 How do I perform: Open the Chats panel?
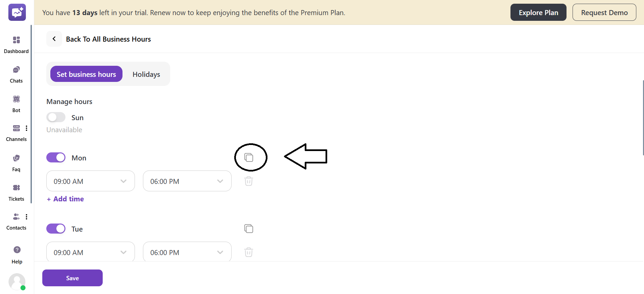click(x=16, y=73)
